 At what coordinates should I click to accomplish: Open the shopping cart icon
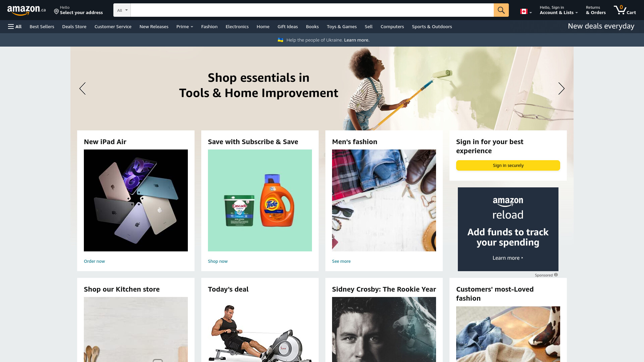pos(625,10)
